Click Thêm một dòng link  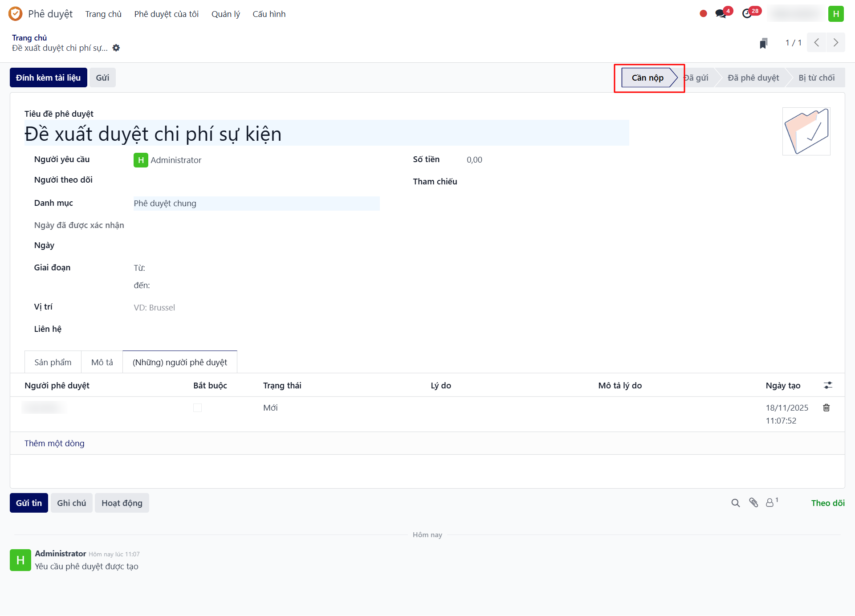click(54, 443)
